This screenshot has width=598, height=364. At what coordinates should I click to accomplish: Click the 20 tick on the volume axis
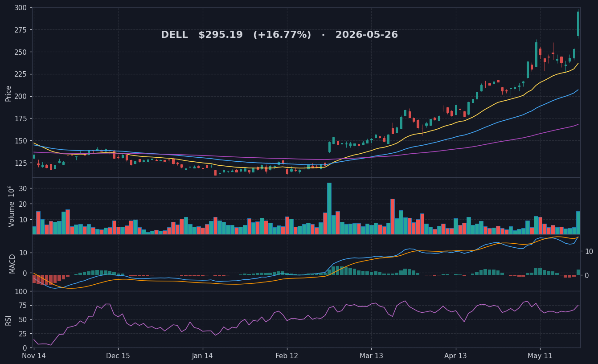click(x=23, y=204)
